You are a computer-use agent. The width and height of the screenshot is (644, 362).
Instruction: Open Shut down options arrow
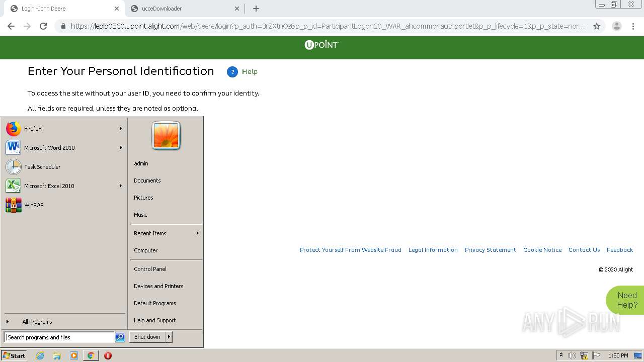(x=169, y=337)
